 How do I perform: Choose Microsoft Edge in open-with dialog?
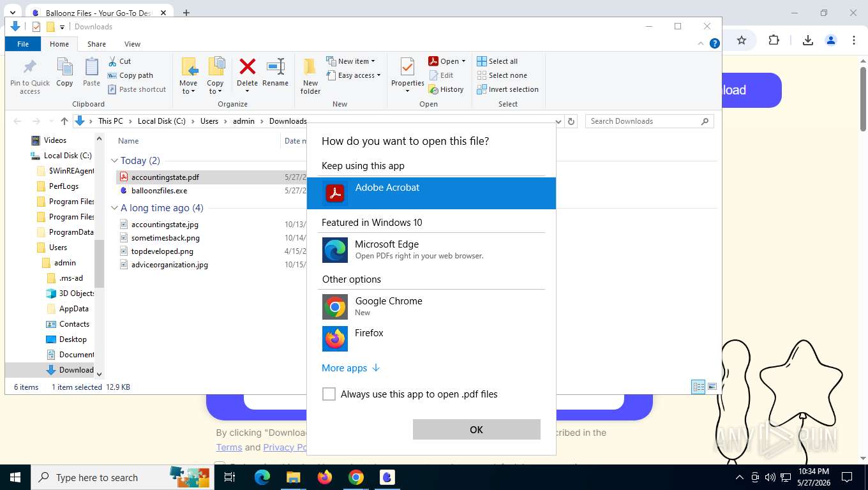[431, 249]
